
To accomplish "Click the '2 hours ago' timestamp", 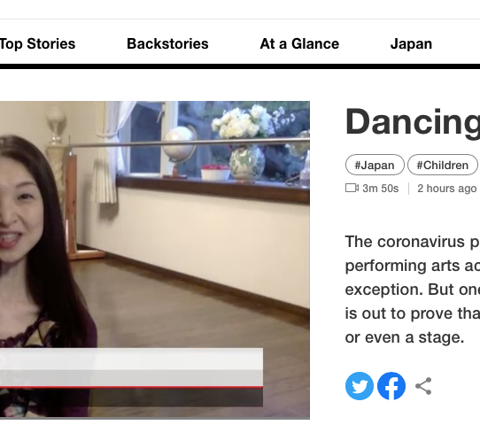I will tap(447, 189).
